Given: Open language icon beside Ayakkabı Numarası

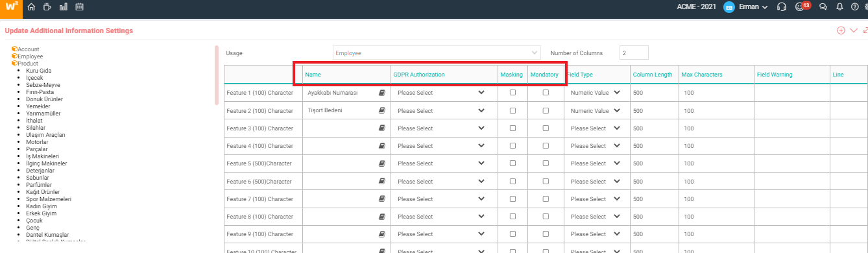Looking at the screenshot, I should pos(382,93).
